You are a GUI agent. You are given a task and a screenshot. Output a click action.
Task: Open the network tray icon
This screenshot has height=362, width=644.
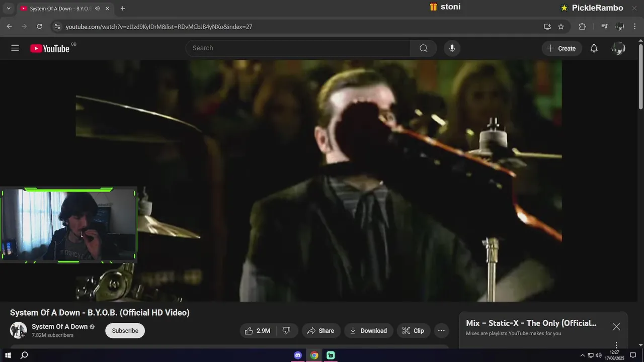click(x=591, y=355)
